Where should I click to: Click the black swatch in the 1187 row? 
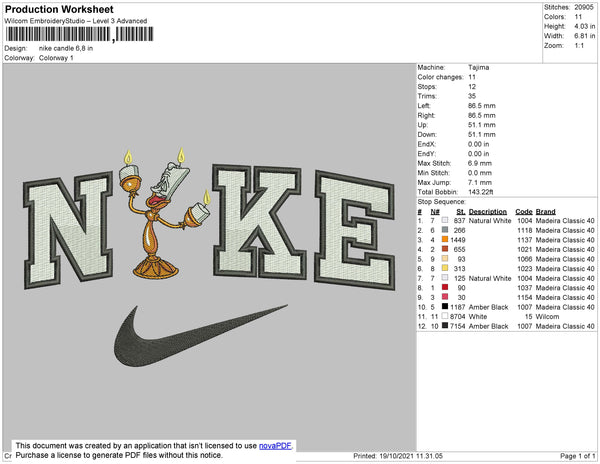445,306
